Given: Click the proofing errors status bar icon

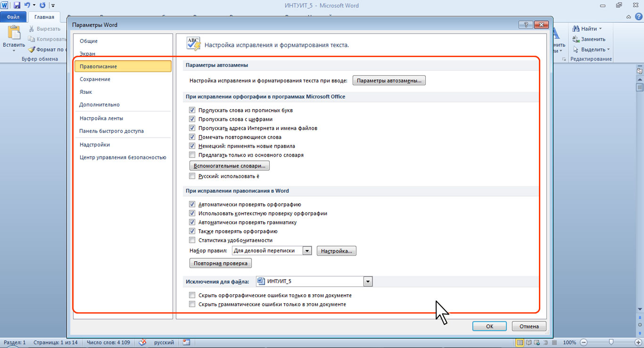Looking at the screenshot, I should pyautogui.click(x=142, y=342).
